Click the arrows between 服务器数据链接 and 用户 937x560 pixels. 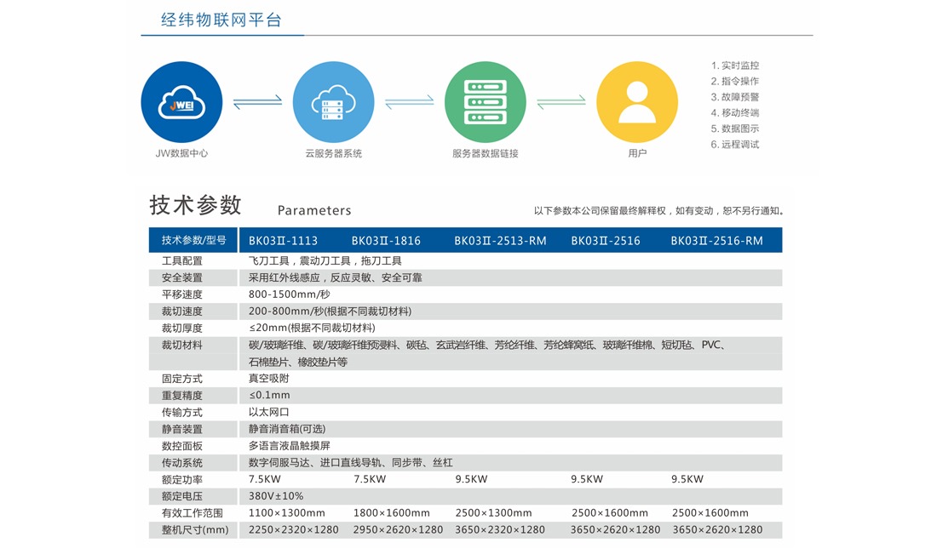coord(560,100)
